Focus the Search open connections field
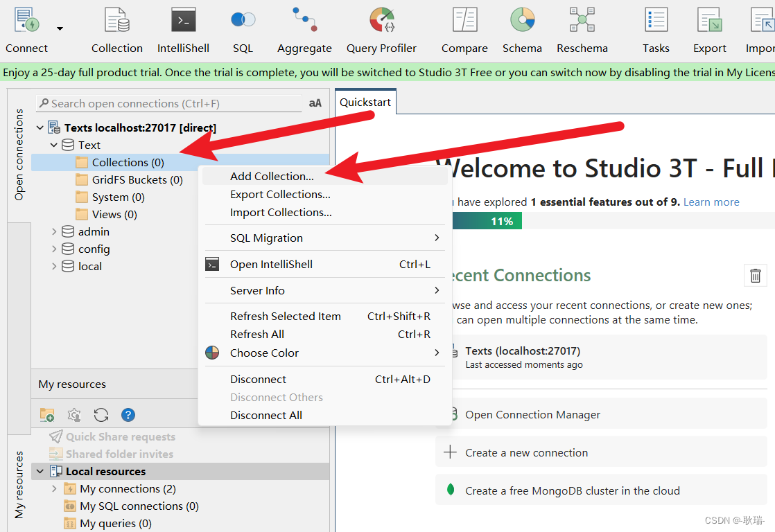This screenshot has height=532, width=775. point(169,103)
